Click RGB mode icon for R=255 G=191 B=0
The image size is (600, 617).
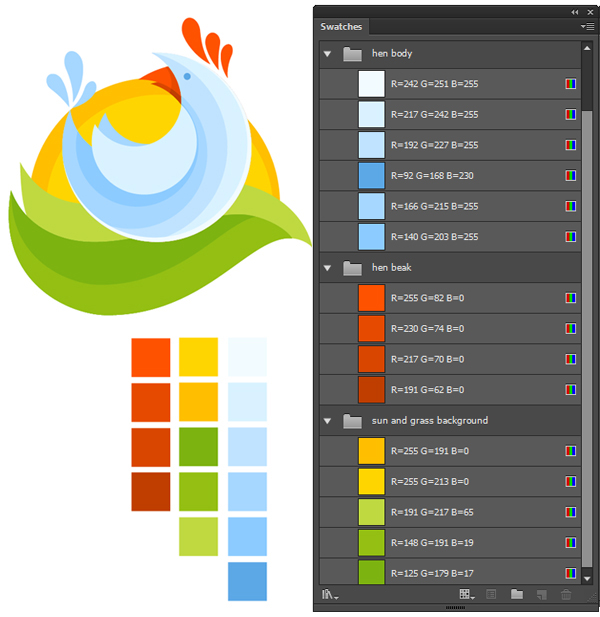click(570, 451)
